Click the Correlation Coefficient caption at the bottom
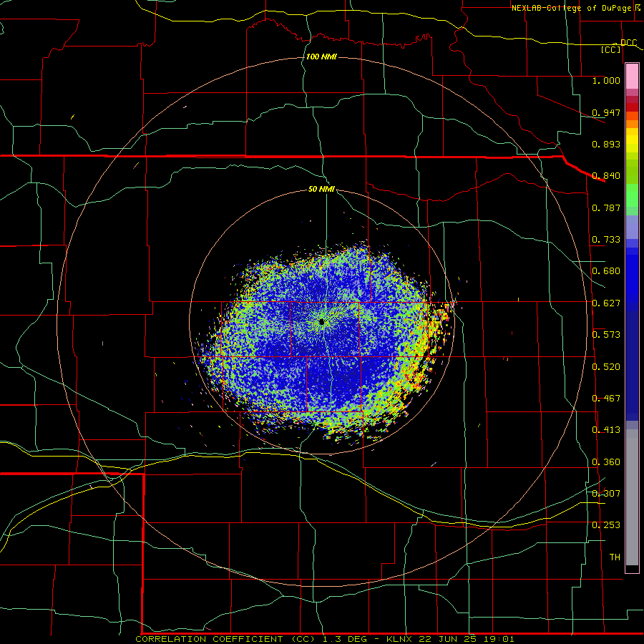The image size is (644, 644). (x=324, y=639)
